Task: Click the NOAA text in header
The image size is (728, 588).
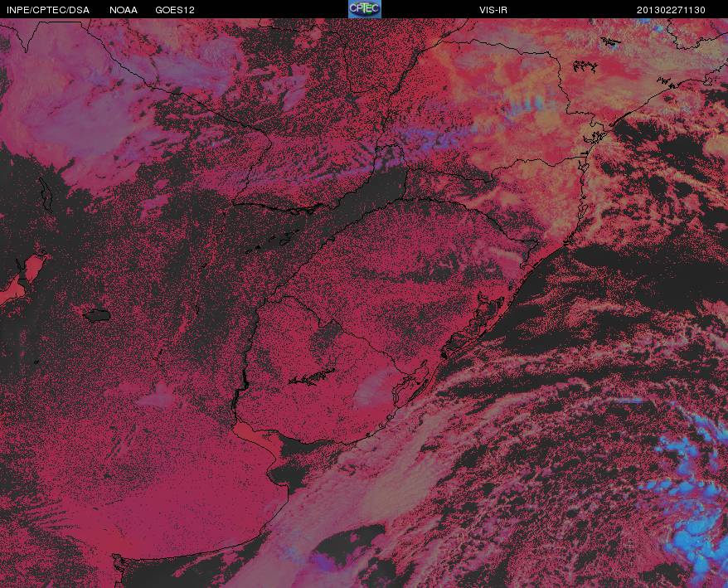Action: click(x=123, y=10)
